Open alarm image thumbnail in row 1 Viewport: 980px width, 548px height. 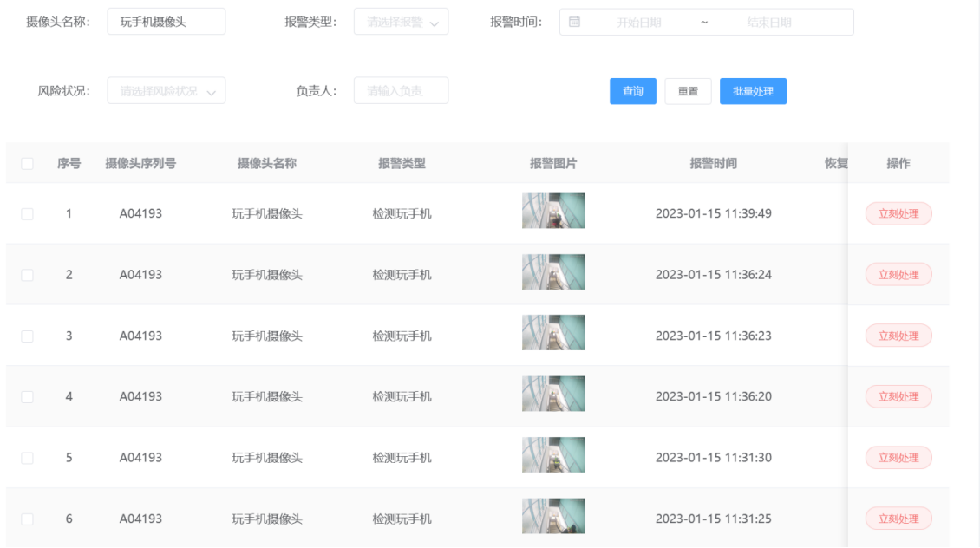pyautogui.click(x=553, y=211)
